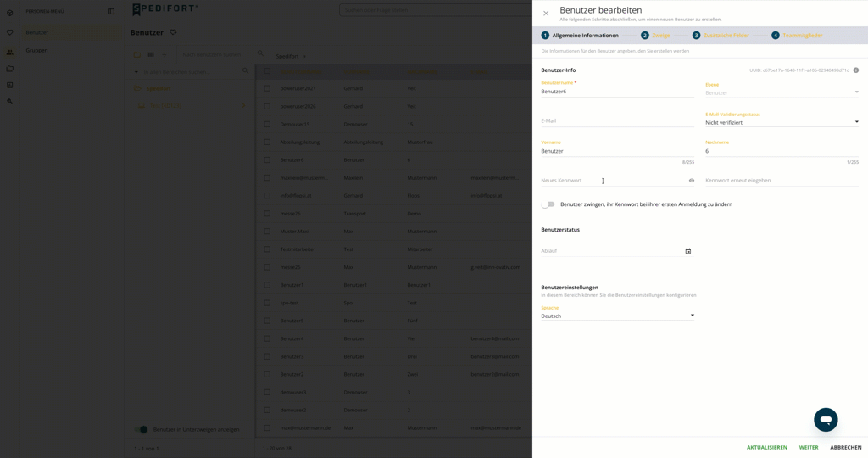Open the Spedifort folder in tree

[159, 88]
